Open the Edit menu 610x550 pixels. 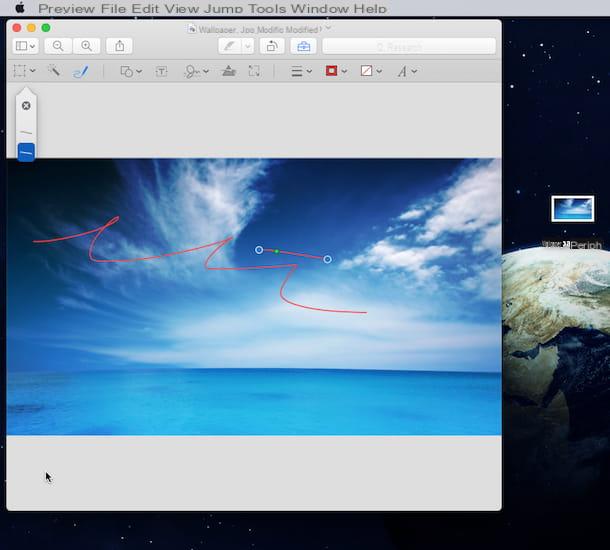(145, 9)
